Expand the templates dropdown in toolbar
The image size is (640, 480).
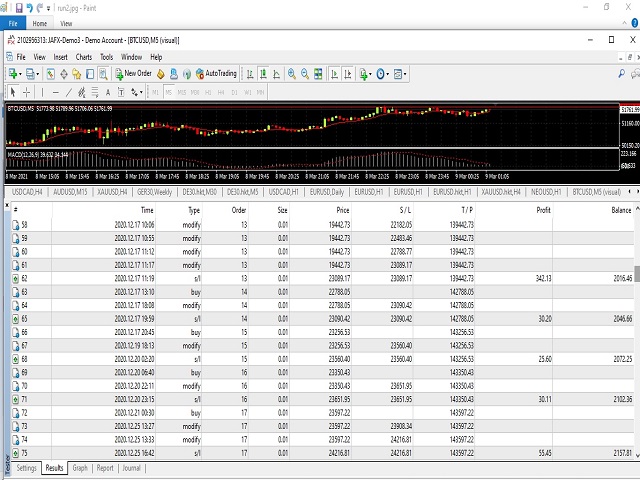pyautogui.click(x=404, y=74)
